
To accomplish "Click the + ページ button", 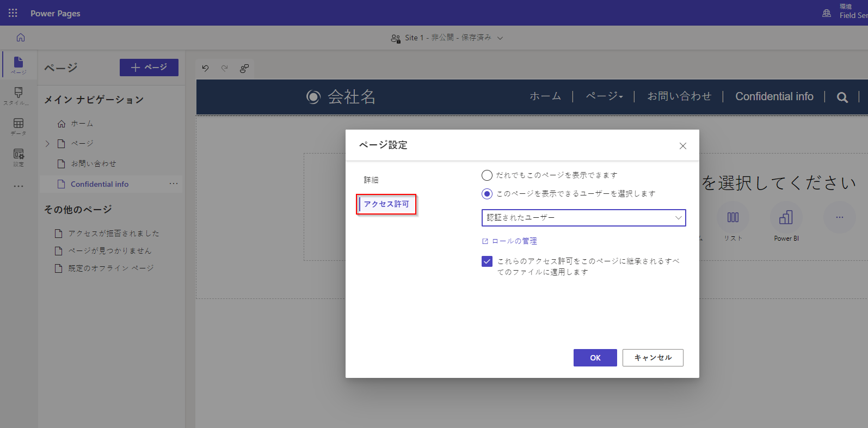I will point(149,68).
